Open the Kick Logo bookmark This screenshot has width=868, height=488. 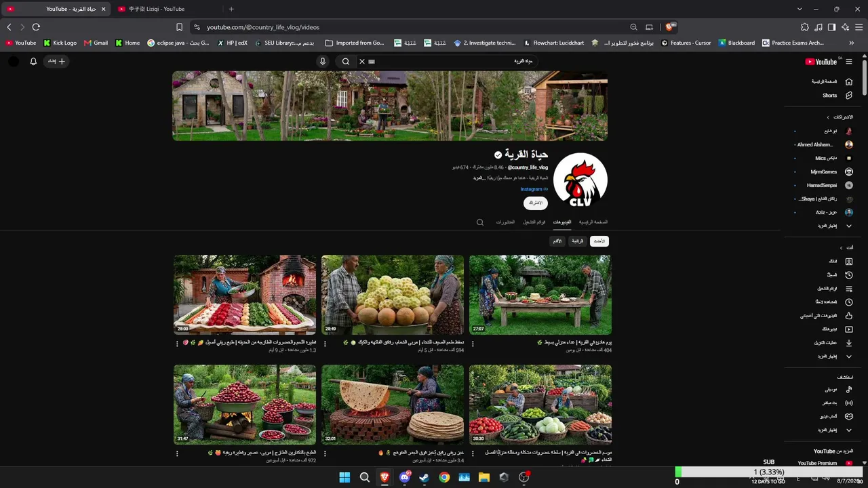[60, 43]
